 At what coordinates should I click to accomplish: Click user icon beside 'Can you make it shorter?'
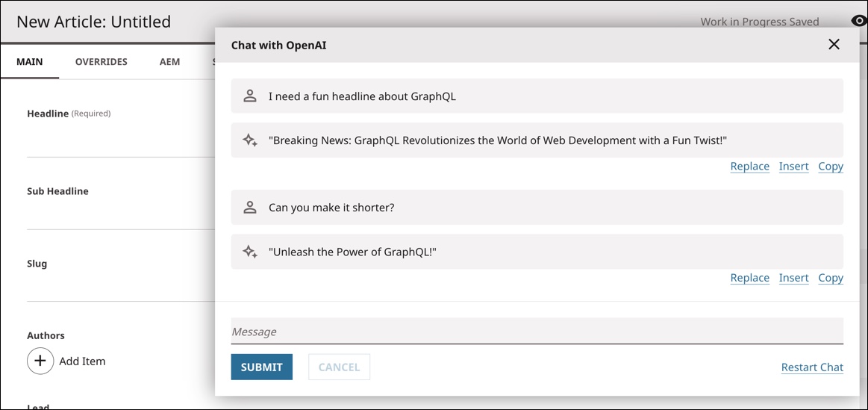pos(250,207)
